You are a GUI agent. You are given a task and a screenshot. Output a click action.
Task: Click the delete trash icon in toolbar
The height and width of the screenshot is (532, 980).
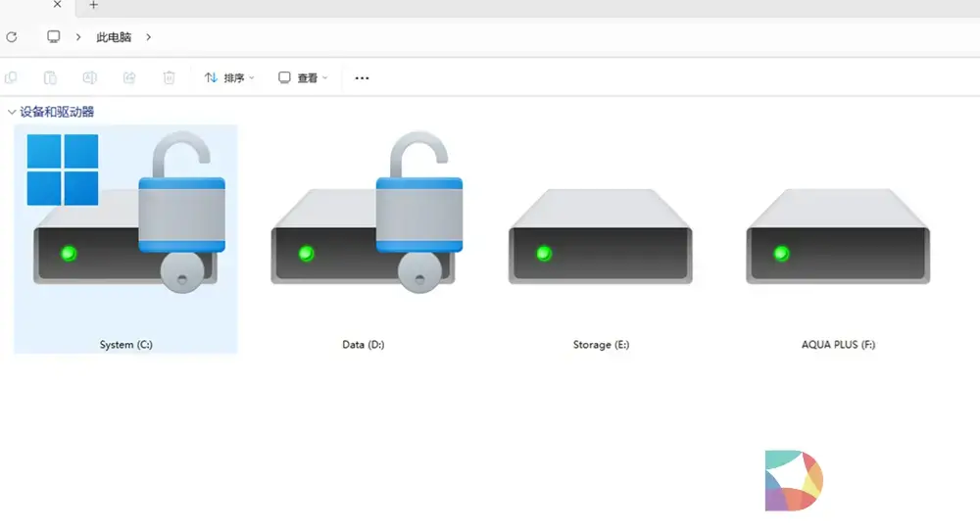(169, 77)
